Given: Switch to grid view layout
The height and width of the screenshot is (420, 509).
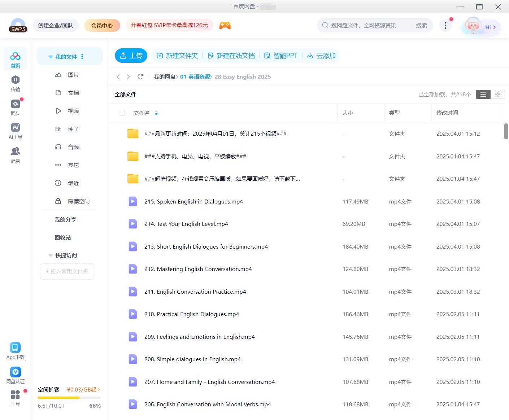Looking at the screenshot, I should pyautogui.click(x=497, y=94).
